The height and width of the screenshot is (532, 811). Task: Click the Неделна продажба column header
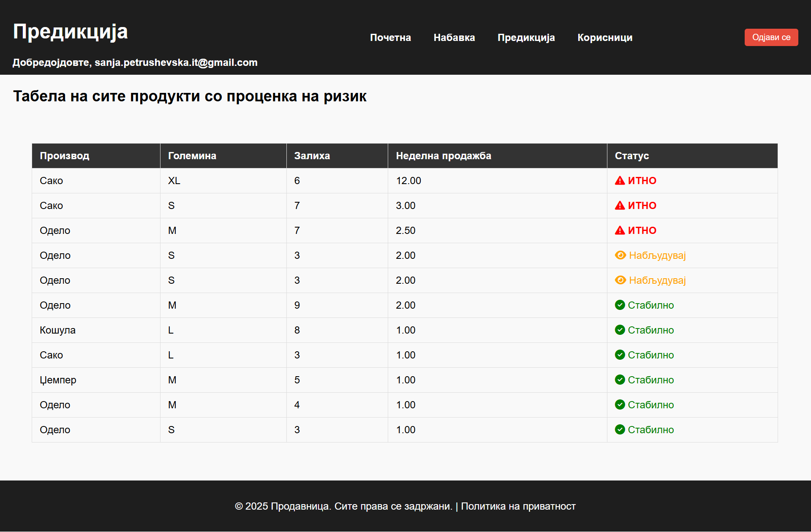[x=443, y=156]
